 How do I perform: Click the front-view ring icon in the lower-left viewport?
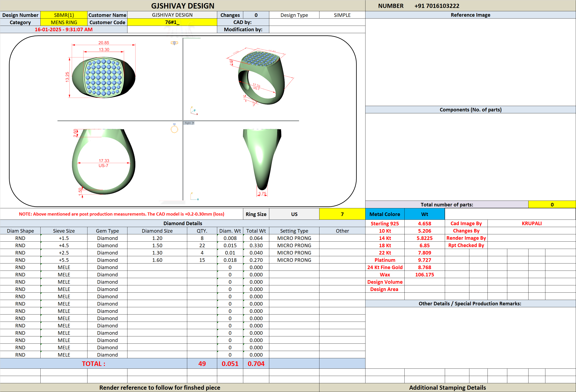click(x=174, y=128)
